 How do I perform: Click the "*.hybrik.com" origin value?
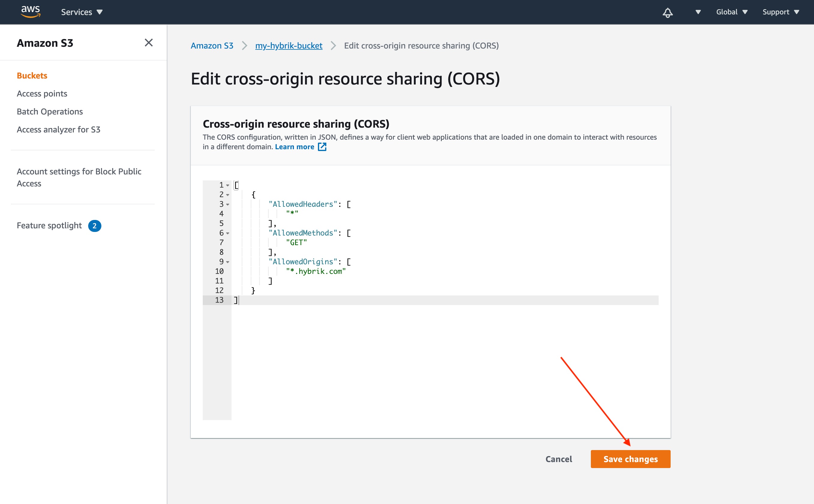[316, 271]
